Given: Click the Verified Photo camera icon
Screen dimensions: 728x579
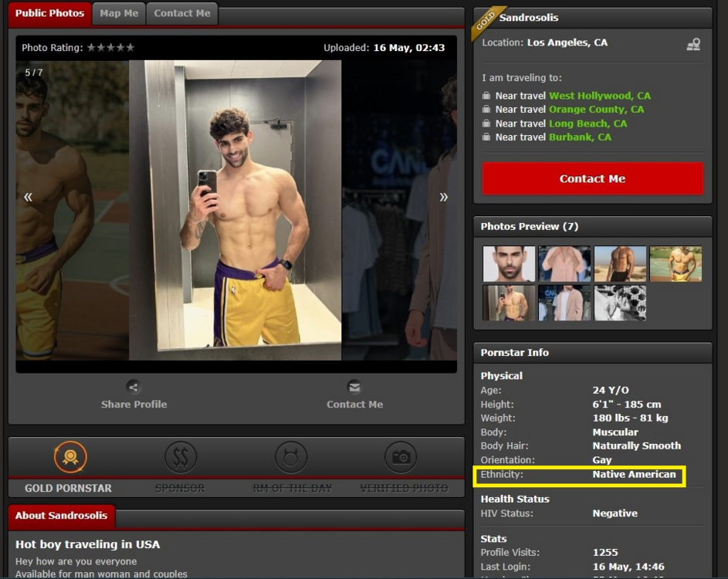Looking at the screenshot, I should pyautogui.click(x=401, y=458).
